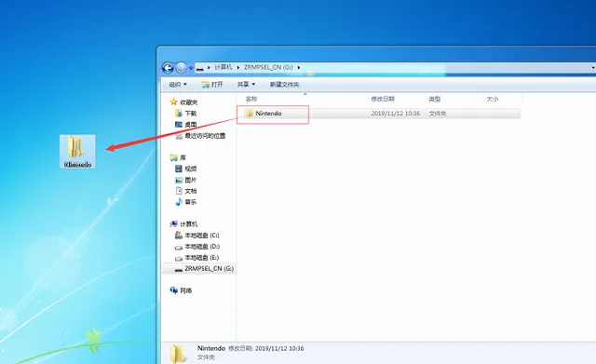Viewport: 596px width, 364px height.
Task: Expand the arrow after 计算机 in the address bar
Action: click(x=238, y=67)
